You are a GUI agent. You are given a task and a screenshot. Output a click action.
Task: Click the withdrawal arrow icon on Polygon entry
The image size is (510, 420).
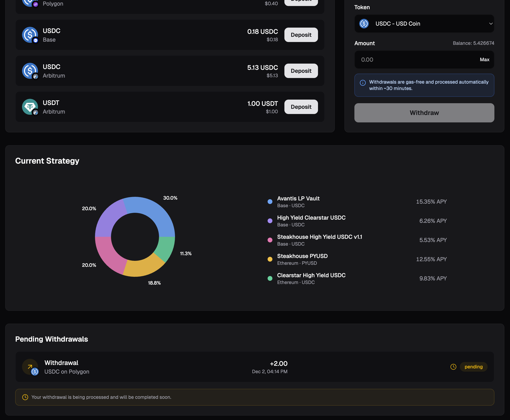[30, 367]
